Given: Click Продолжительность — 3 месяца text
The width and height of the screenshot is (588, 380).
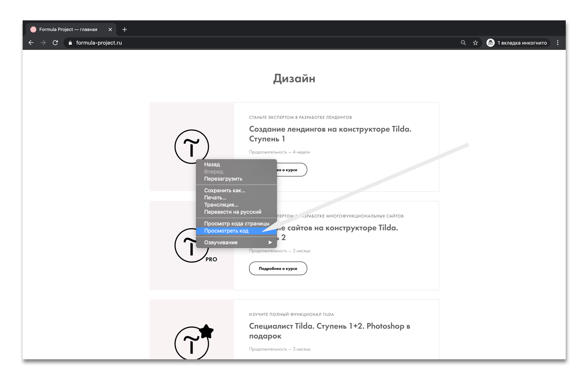Looking at the screenshot, I should click(x=280, y=349).
